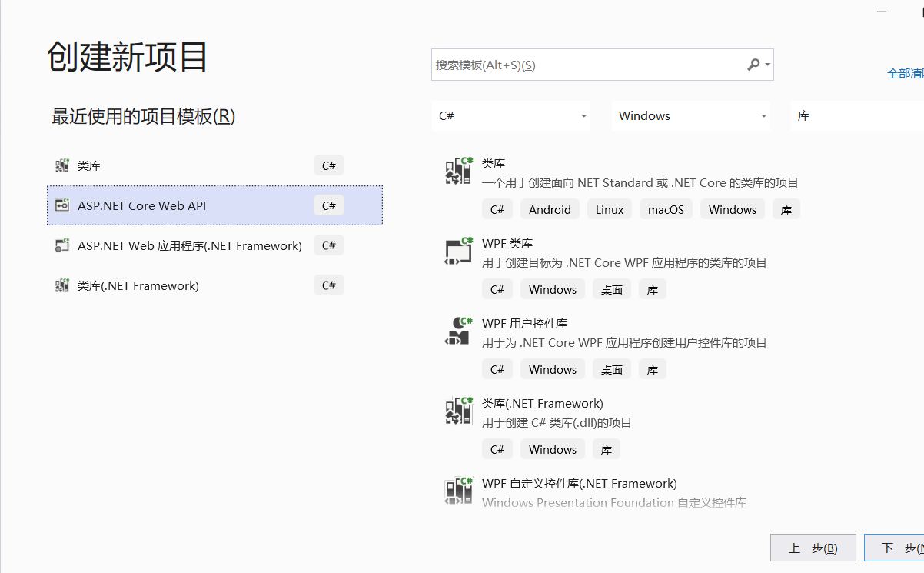The image size is (924, 573).
Task: Click C# tag beside ASP.NET Web 应用程序
Action: coord(329,245)
